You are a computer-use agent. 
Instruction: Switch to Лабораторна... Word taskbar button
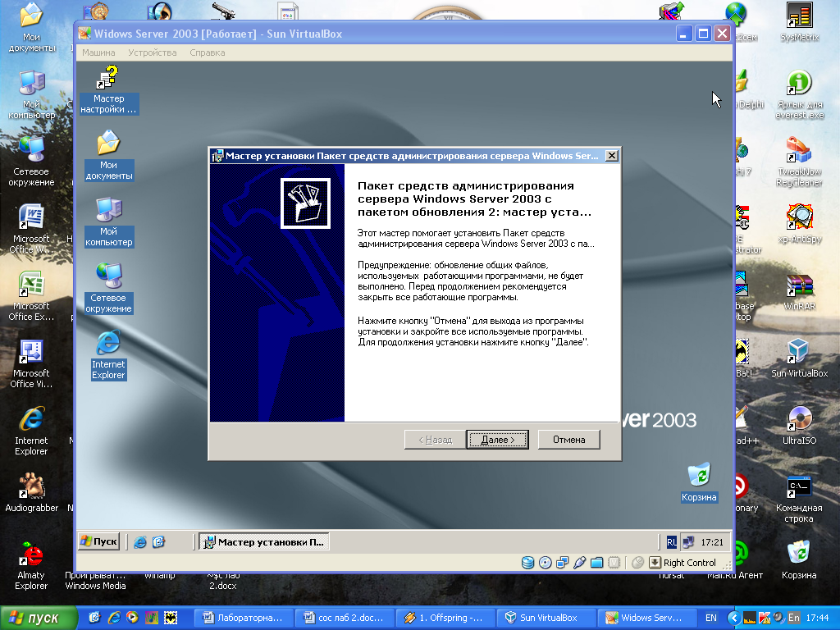[x=243, y=618]
